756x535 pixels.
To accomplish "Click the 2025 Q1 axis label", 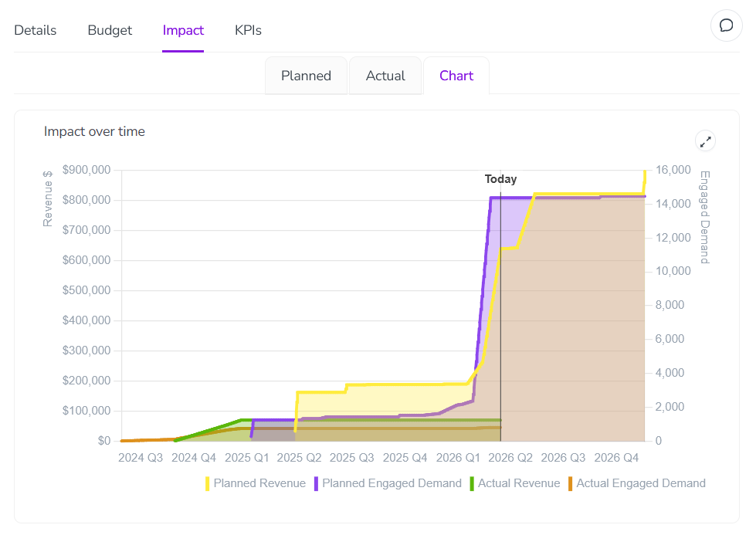I will pyautogui.click(x=247, y=458).
